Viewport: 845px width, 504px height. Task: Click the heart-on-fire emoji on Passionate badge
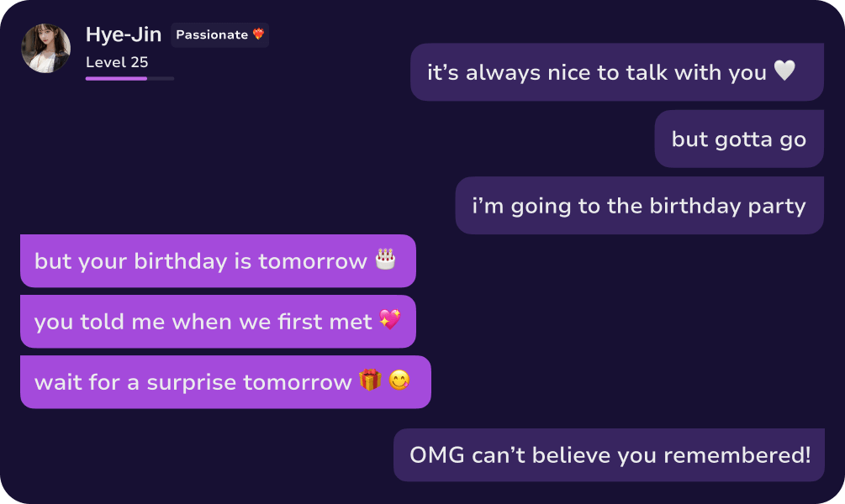258,35
